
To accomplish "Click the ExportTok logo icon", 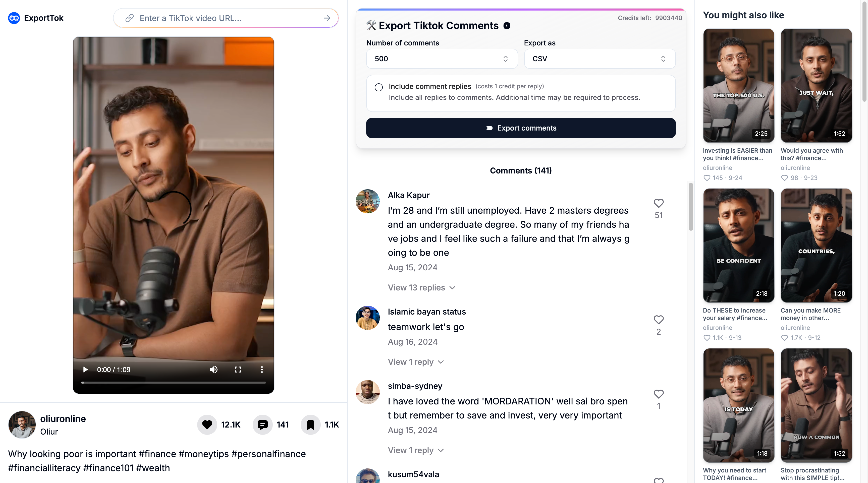I will (x=14, y=18).
